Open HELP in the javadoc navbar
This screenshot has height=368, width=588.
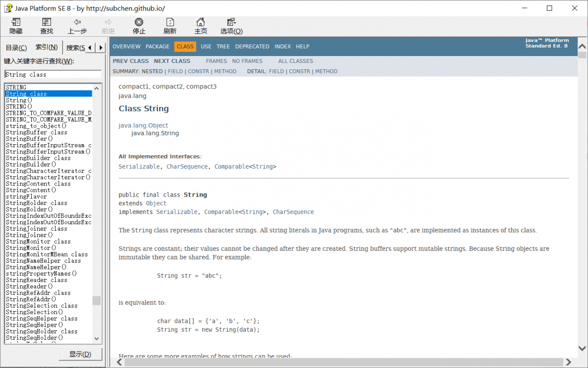pyautogui.click(x=303, y=46)
